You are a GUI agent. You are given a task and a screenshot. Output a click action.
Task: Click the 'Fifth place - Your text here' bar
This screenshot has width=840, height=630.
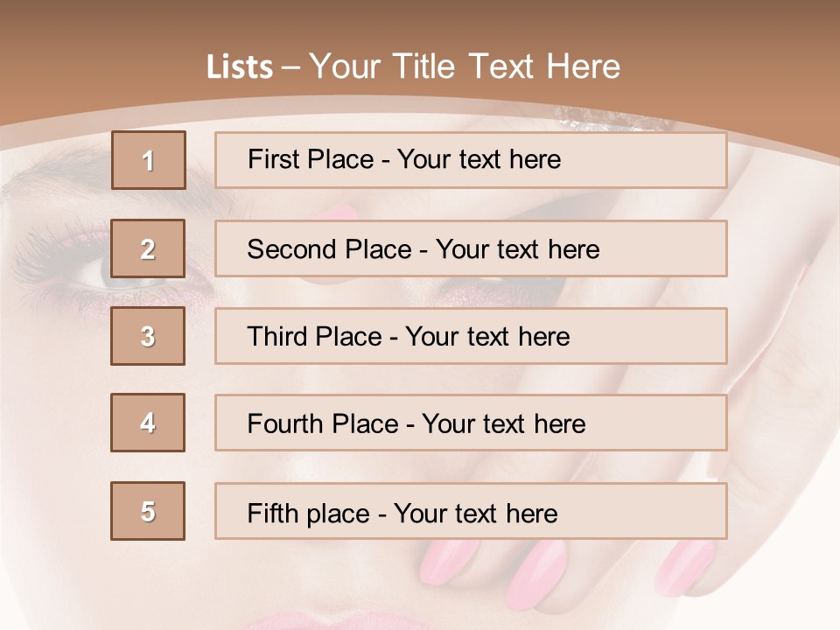tap(471, 511)
